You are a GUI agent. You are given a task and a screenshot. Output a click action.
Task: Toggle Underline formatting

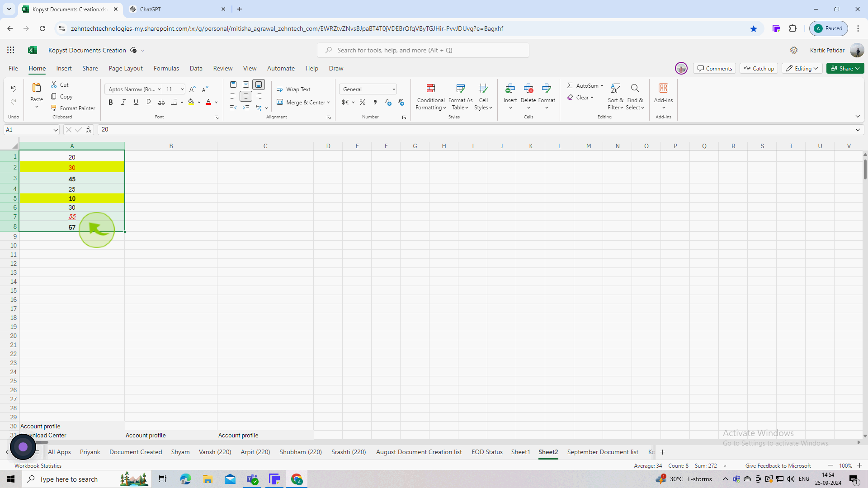[x=136, y=103]
